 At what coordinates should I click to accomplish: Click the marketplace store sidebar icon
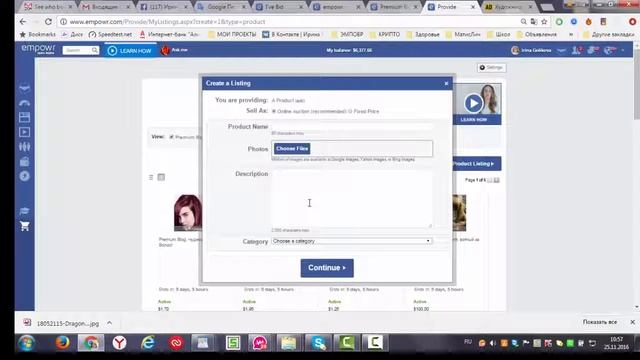(24, 118)
